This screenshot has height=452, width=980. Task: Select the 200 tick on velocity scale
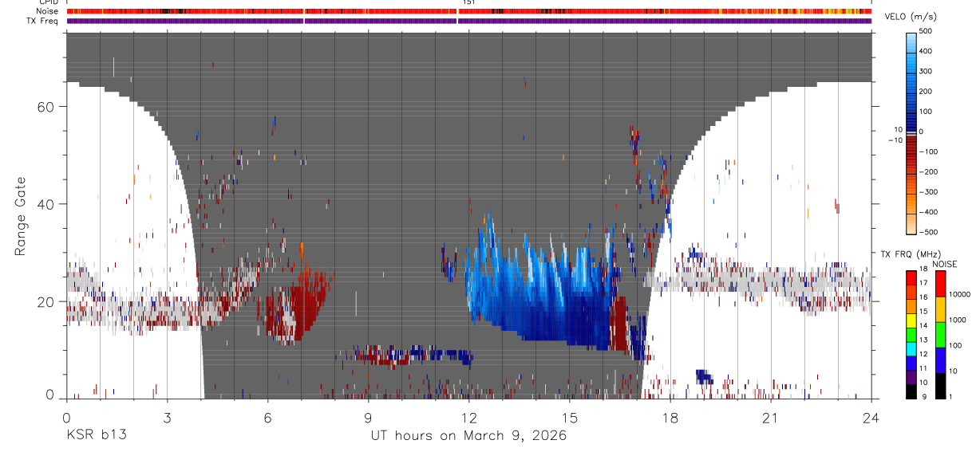(927, 91)
